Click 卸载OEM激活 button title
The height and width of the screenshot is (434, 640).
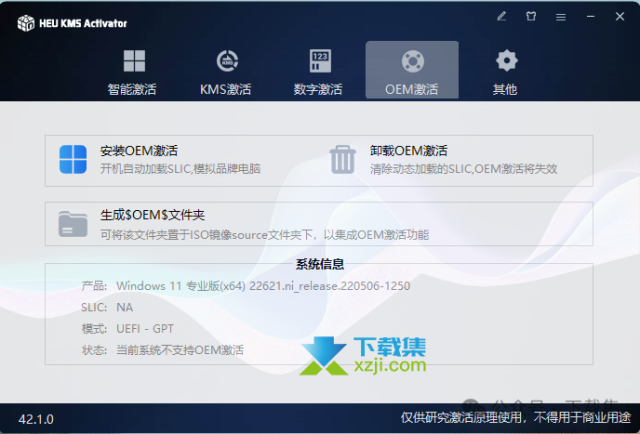(409, 151)
